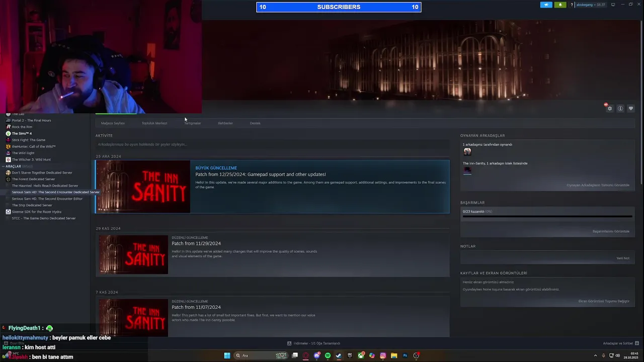Open wishlist friend's avatar
The height and width of the screenshot is (362, 644).
coord(467,170)
